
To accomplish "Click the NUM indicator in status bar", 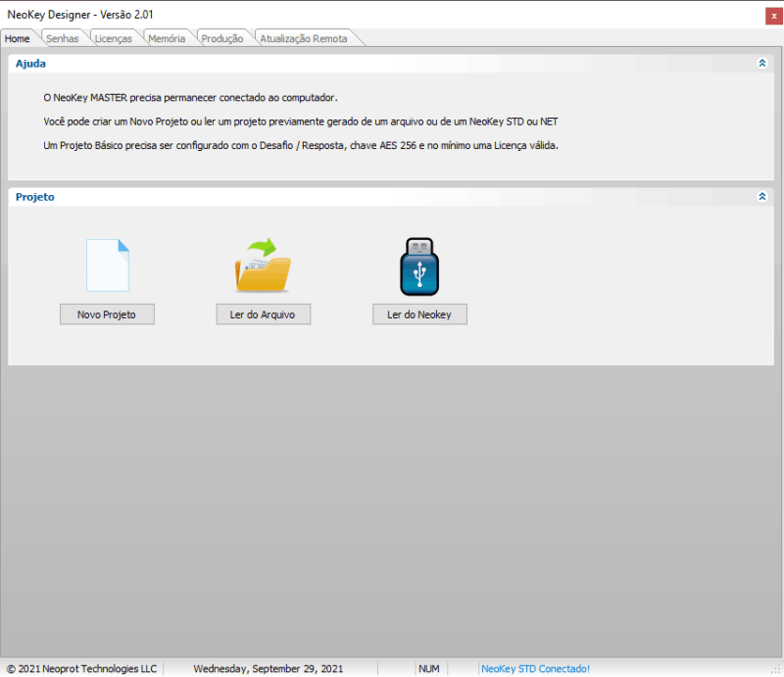I will (x=429, y=668).
